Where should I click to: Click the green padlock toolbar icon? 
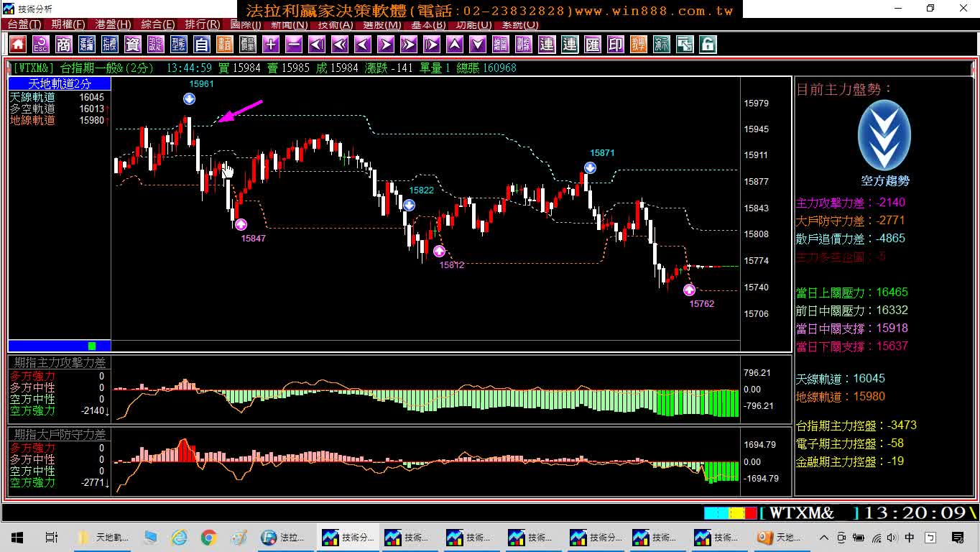pos(707,45)
